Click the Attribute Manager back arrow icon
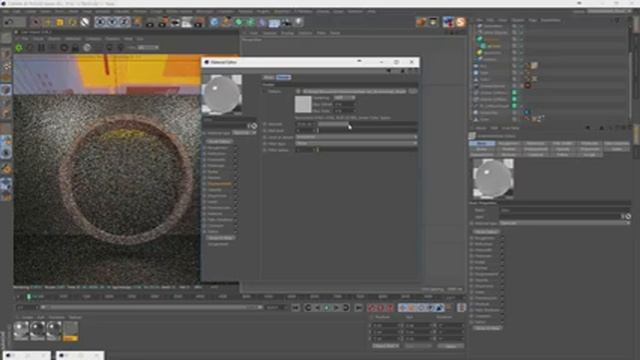Image resolution: width=640 pixels, height=360 pixels. click(588, 128)
